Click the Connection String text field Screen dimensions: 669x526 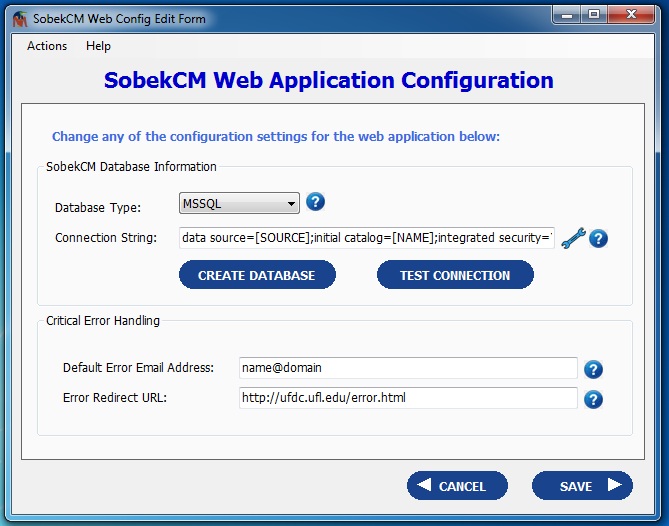(366, 238)
